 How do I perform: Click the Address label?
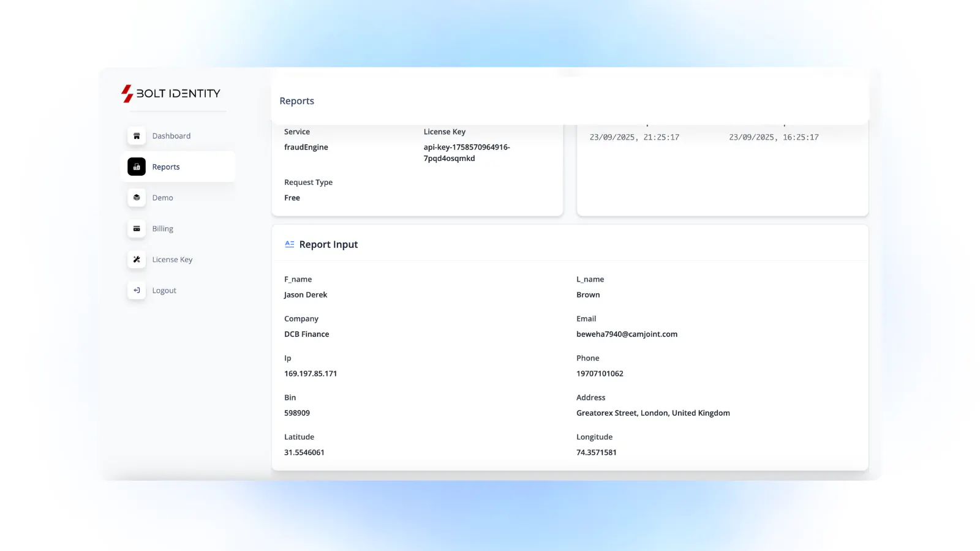coord(591,398)
